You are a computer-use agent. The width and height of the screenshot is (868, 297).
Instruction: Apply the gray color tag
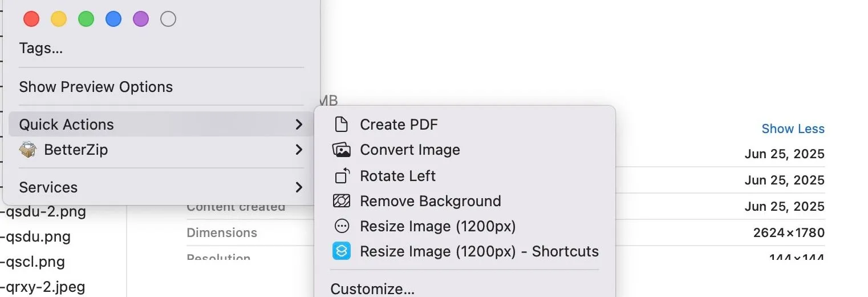[168, 19]
